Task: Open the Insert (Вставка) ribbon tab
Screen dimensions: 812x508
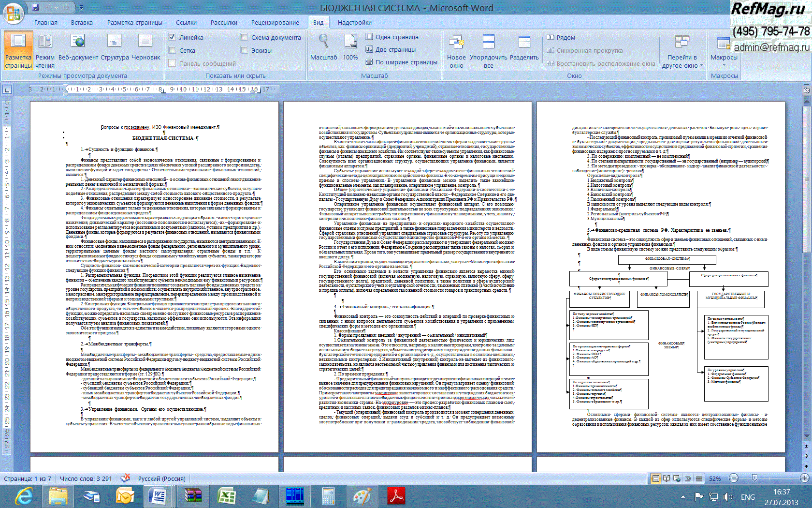Action: coord(82,22)
